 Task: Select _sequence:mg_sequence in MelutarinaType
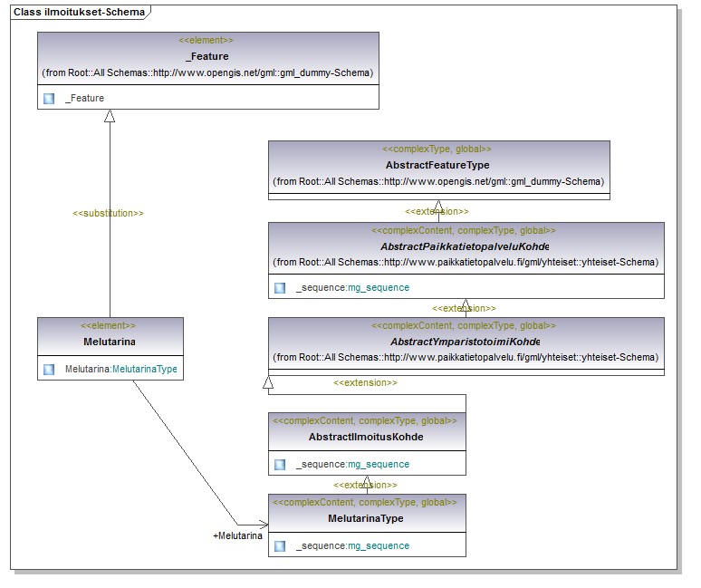pyautogui.click(x=352, y=546)
